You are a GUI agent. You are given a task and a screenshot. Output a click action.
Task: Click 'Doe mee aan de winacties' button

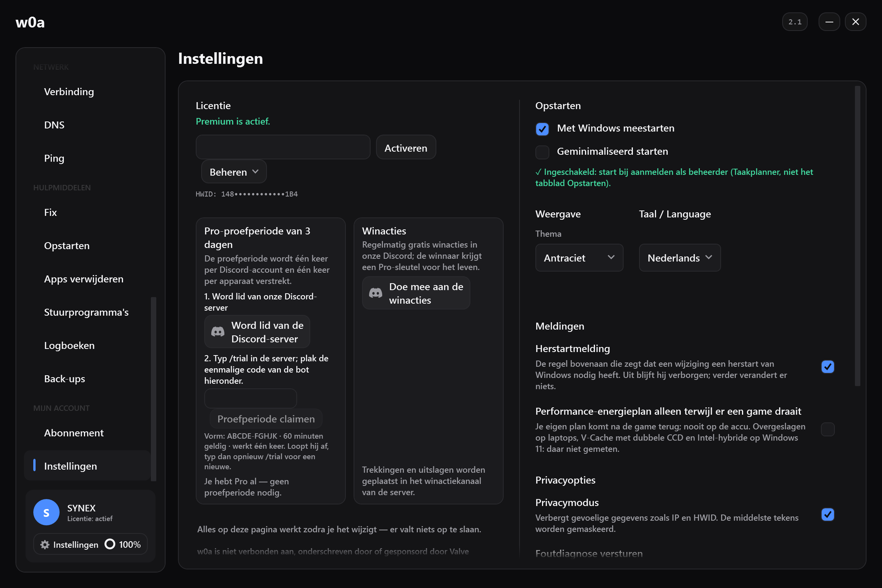(416, 293)
